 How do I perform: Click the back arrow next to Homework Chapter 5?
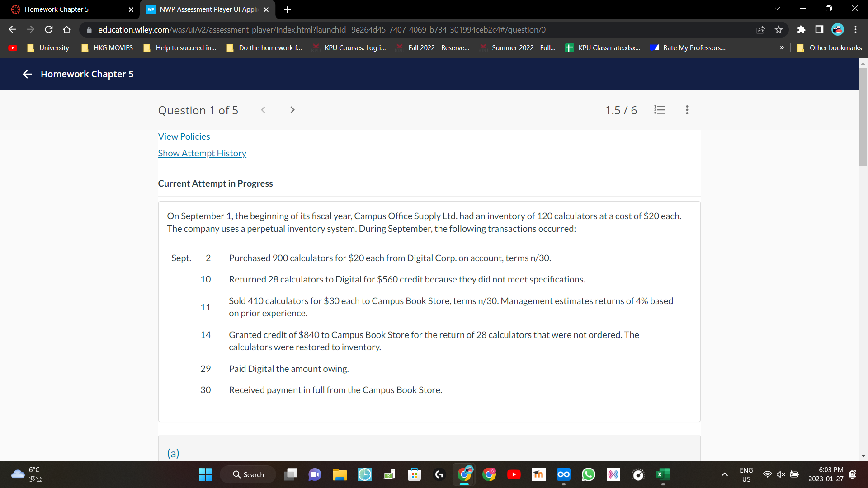[27, 74]
